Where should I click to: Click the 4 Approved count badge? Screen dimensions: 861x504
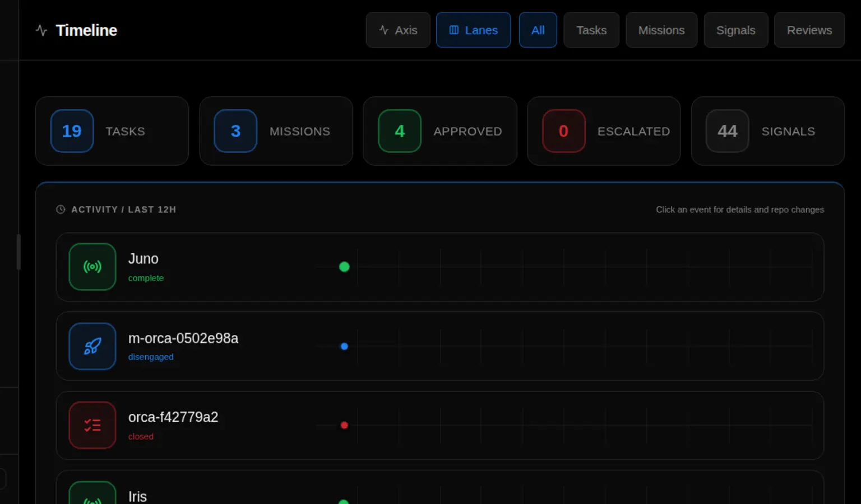coord(400,131)
